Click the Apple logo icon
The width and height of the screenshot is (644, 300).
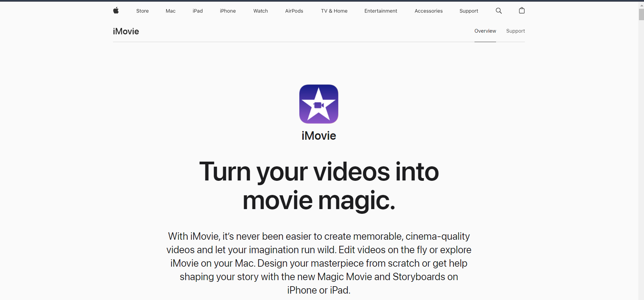[x=116, y=11]
